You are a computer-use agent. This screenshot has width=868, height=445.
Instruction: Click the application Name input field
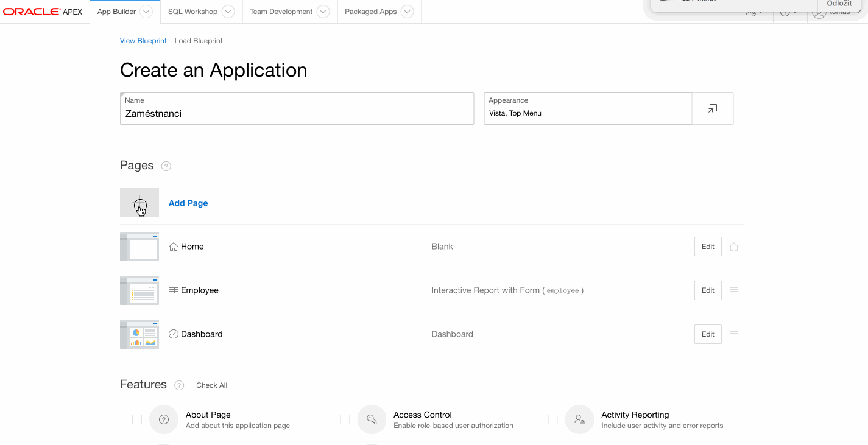297,113
